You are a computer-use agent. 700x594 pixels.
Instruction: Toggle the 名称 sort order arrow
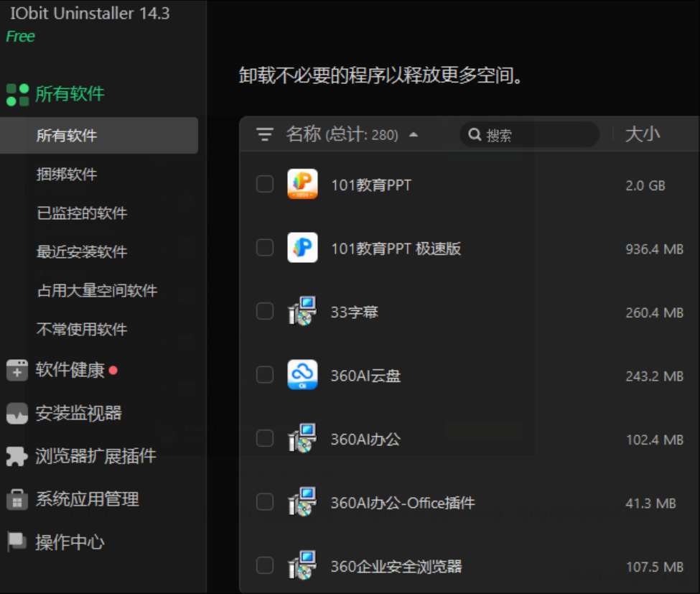414,134
